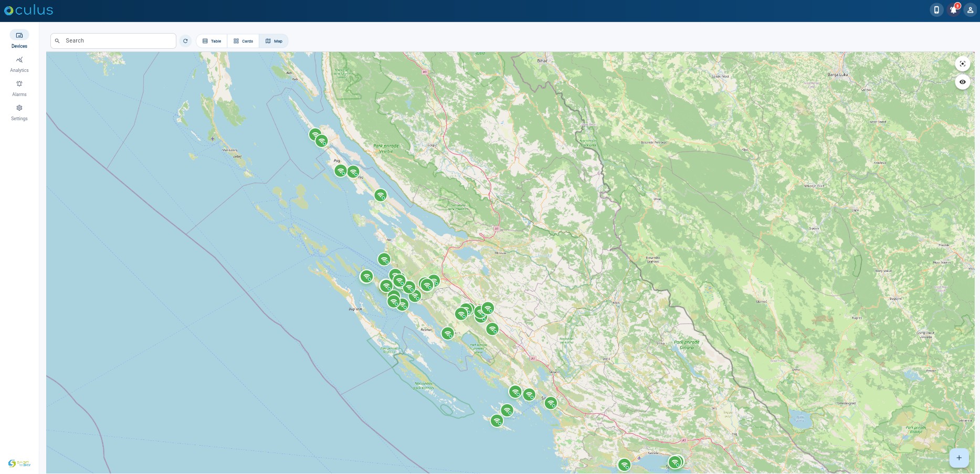Select the device marker beside Pašman label
Image resolution: width=980 pixels, height=474 pixels.
(x=447, y=333)
